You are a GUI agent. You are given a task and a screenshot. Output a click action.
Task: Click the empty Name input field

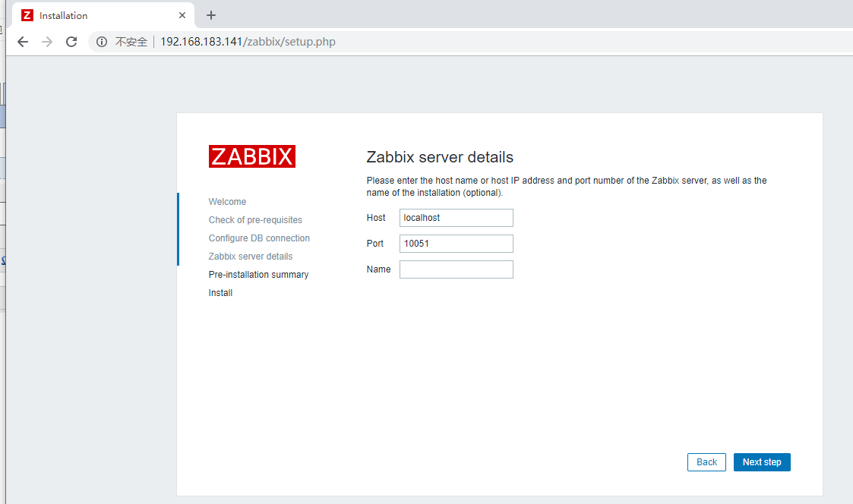[x=456, y=269]
